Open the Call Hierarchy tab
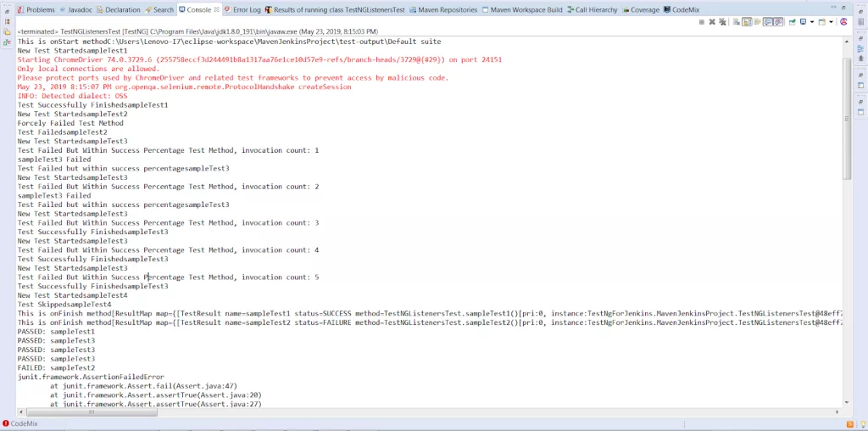 (x=593, y=9)
